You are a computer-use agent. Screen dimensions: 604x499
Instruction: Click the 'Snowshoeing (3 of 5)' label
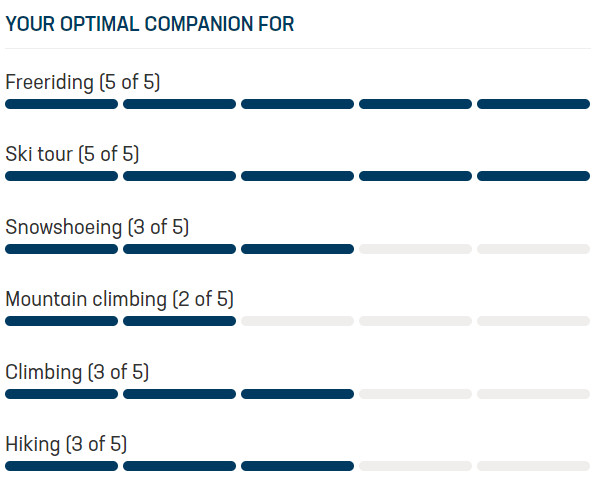coord(97,227)
